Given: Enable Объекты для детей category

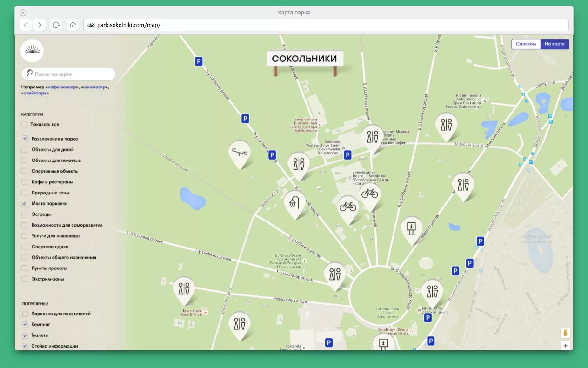Looking at the screenshot, I should 24,150.
